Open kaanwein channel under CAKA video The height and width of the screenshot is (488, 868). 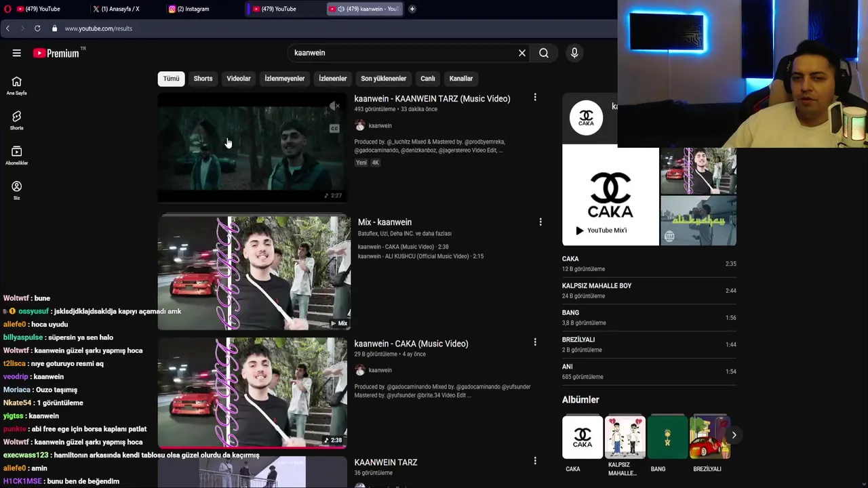tap(380, 370)
